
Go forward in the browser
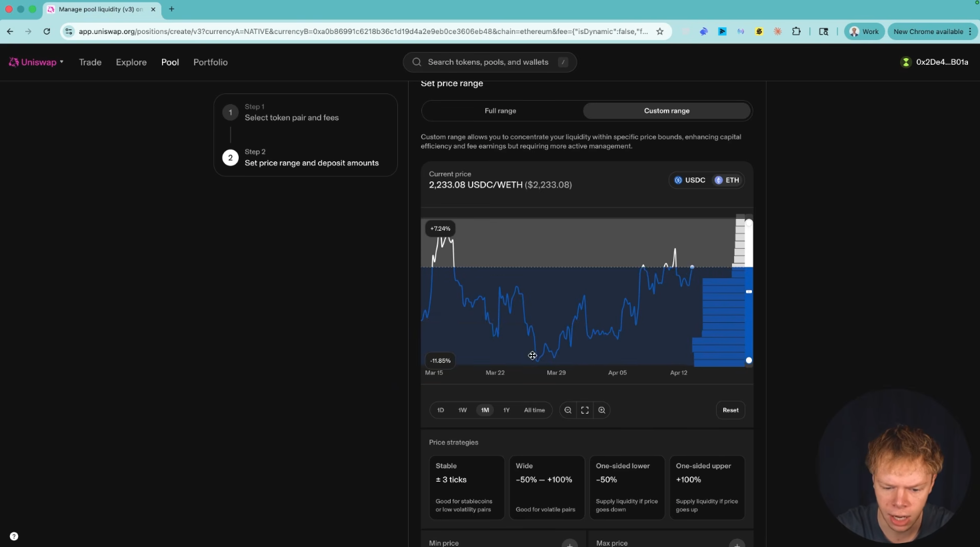tap(28, 31)
